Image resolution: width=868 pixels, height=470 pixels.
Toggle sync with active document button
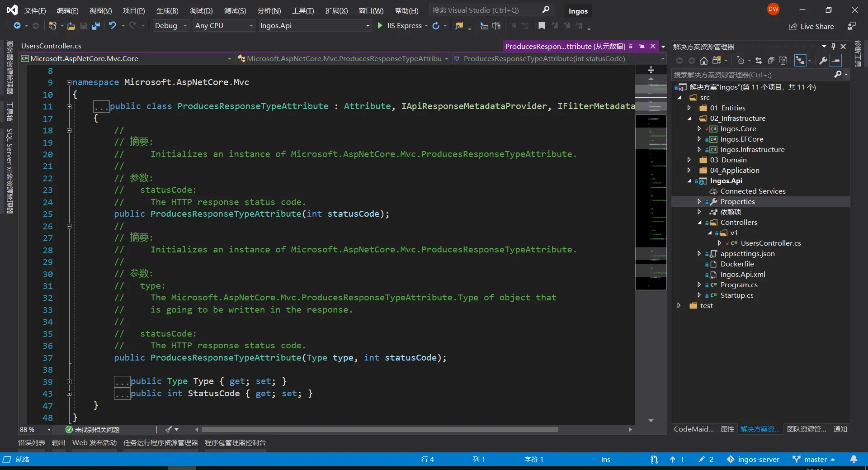click(x=759, y=61)
